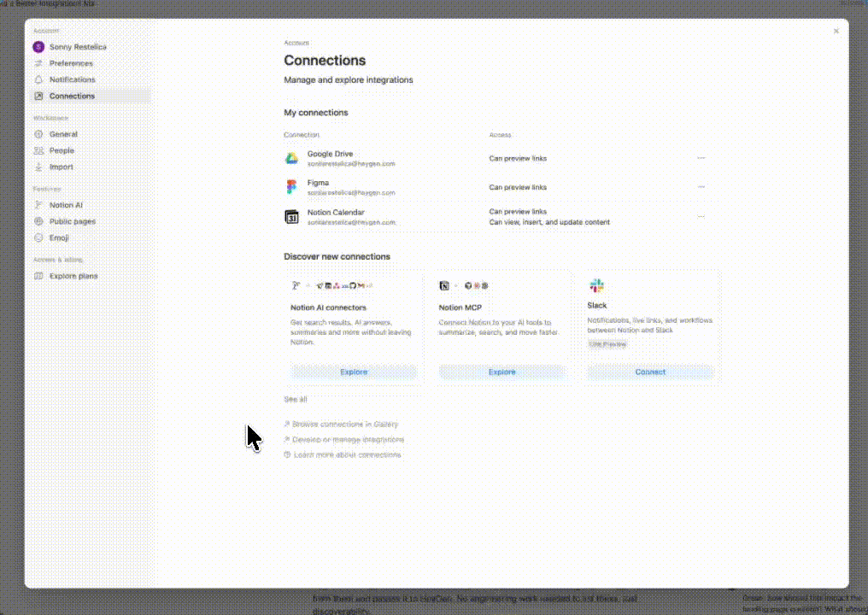Go to Notifications settings
868x615 pixels.
tap(72, 79)
